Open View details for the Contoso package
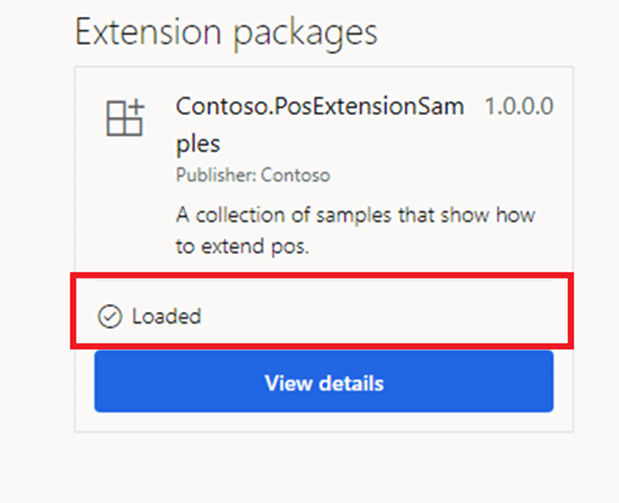The width and height of the screenshot is (619, 503). [324, 381]
